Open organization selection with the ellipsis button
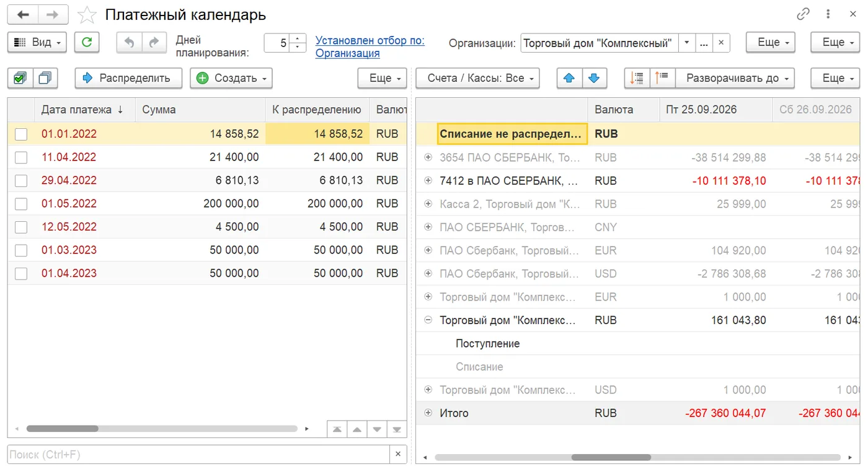 703,43
